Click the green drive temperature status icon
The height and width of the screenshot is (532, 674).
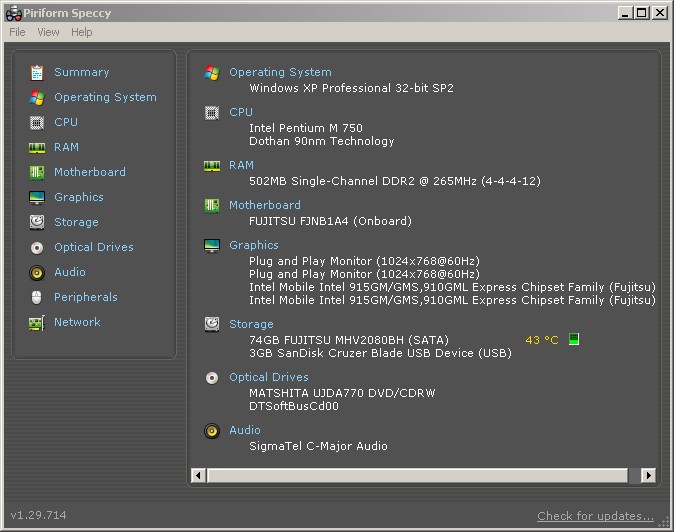574,339
